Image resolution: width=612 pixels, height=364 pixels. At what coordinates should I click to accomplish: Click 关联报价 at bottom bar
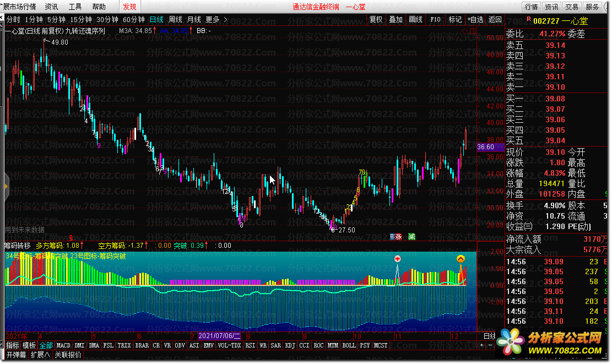[x=68, y=355]
